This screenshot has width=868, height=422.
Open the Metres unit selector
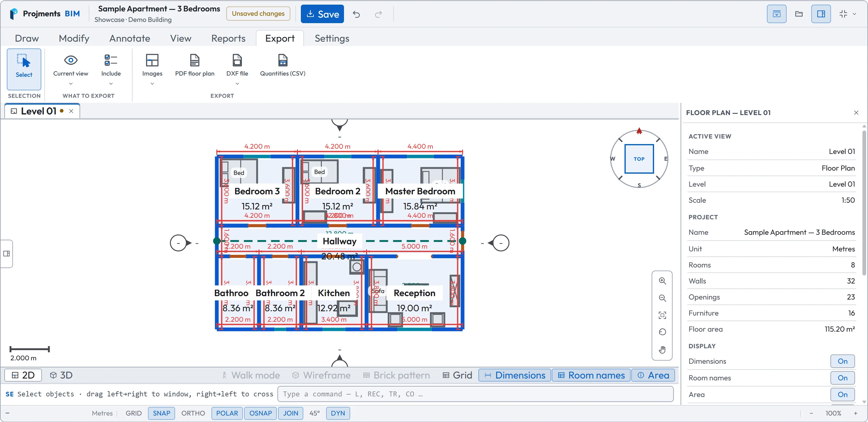(x=102, y=413)
